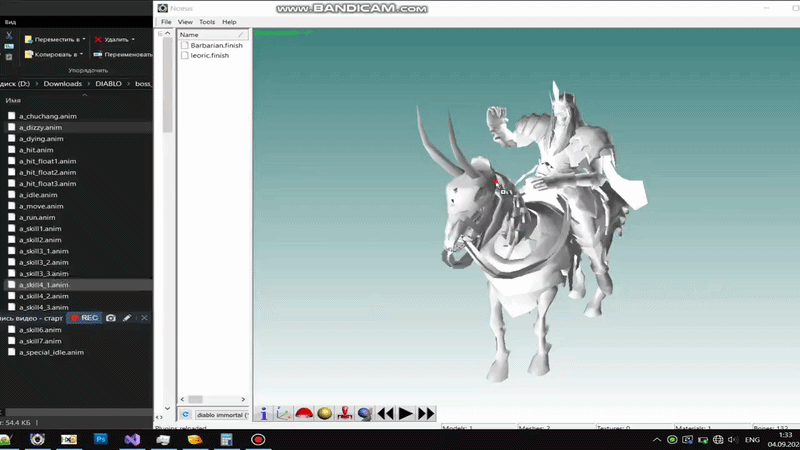Fast-forward animation with double-right arrows
Viewport: 800px width, 450px height.
(426, 413)
